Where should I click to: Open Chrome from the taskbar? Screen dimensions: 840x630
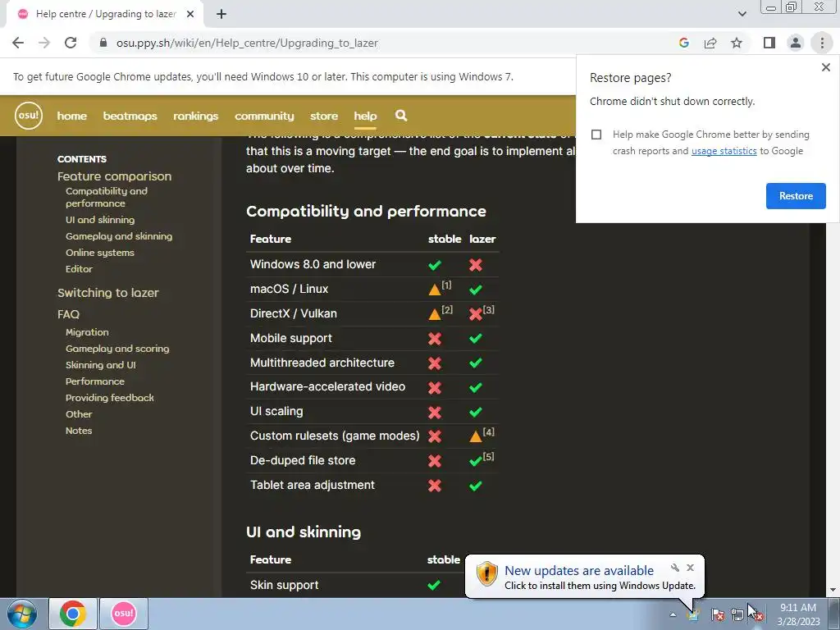(73, 614)
